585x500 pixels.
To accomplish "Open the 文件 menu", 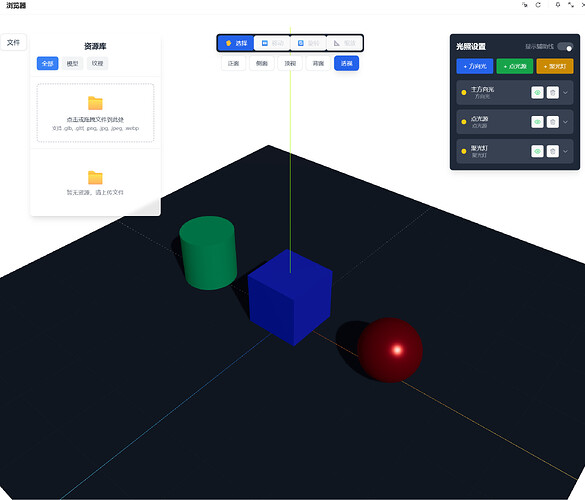I will pyautogui.click(x=13, y=42).
